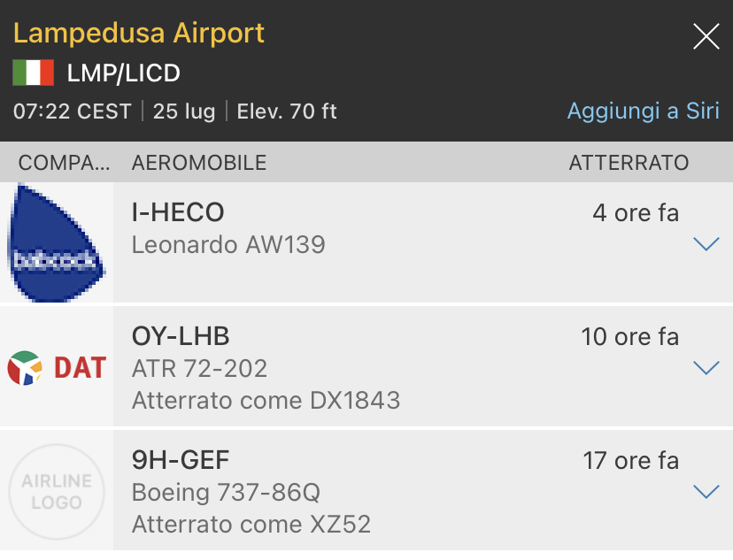Select the COMPA... column header

(x=65, y=163)
